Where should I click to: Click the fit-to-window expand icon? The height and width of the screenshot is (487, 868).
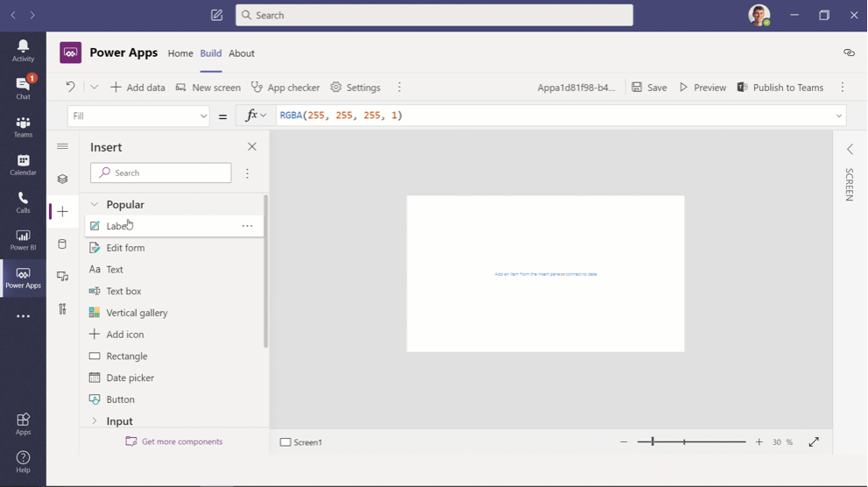click(814, 442)
